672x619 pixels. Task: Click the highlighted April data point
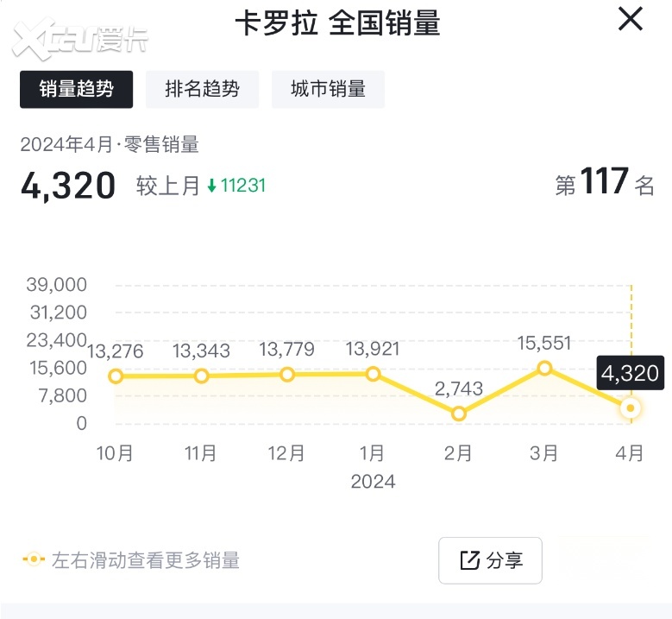631,408
